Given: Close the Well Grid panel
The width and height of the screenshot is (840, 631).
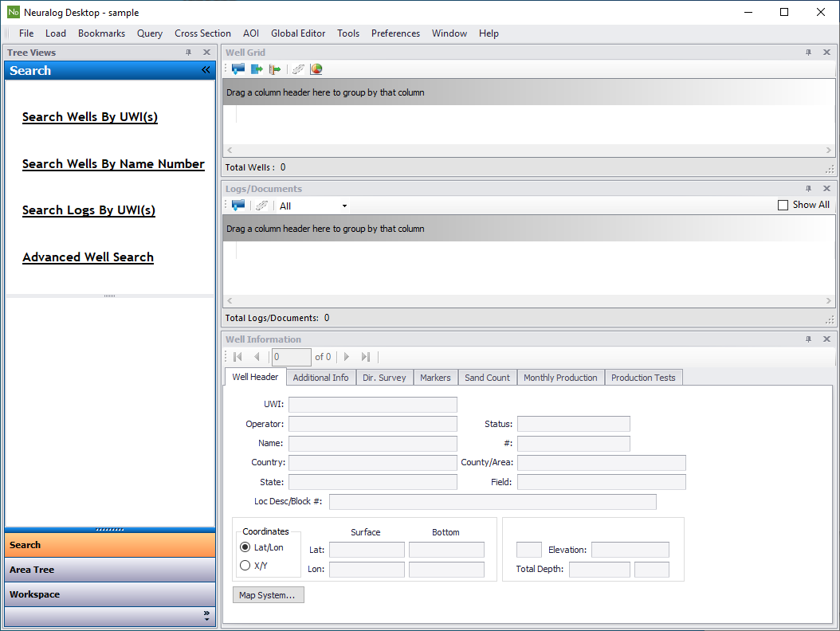Looking at the screenshot, I should click(826, 53).
